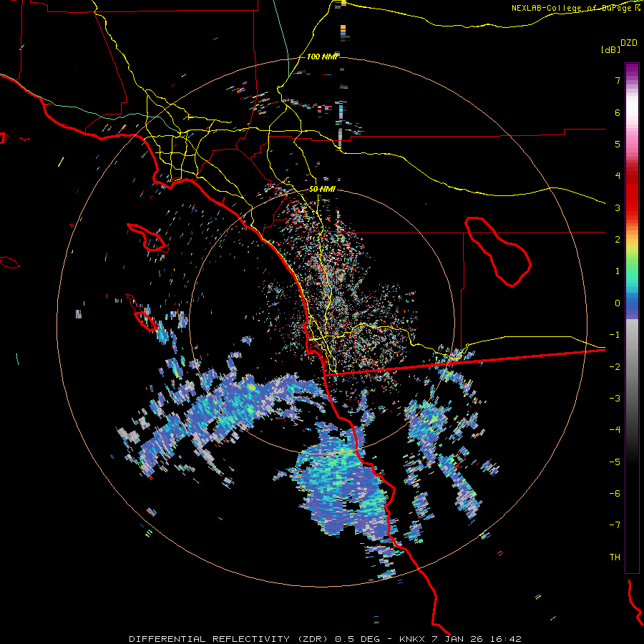Click the '7' value on the color scale
The image size is (644, 644).
(618, 80)
